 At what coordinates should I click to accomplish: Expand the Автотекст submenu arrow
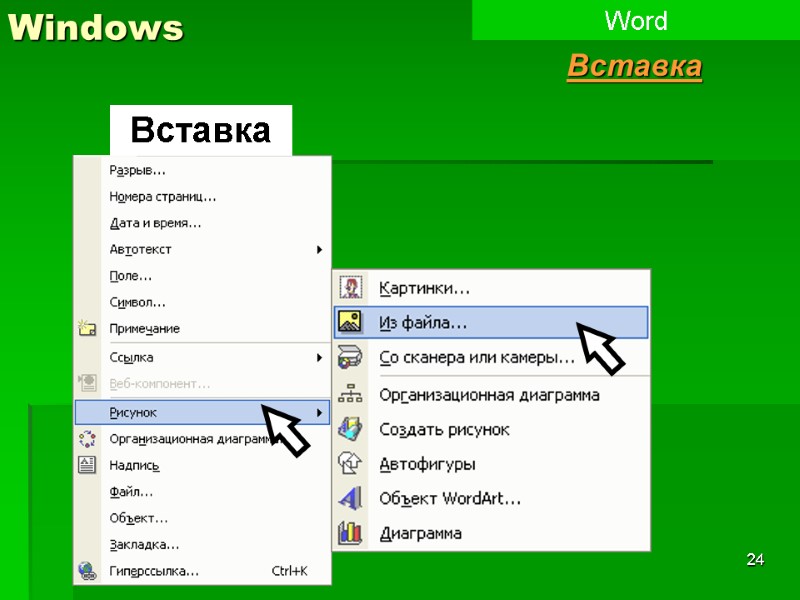pyautogui.click(x=319, y=249)
